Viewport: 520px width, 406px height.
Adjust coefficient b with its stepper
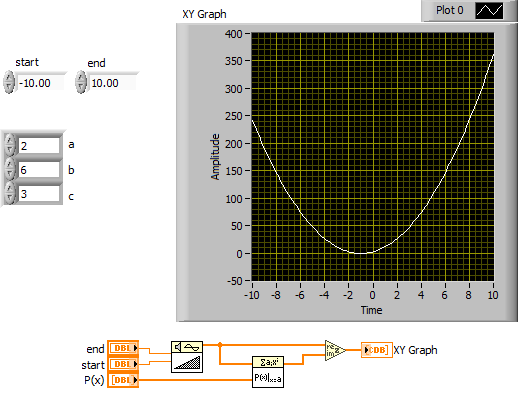point(10,169)
